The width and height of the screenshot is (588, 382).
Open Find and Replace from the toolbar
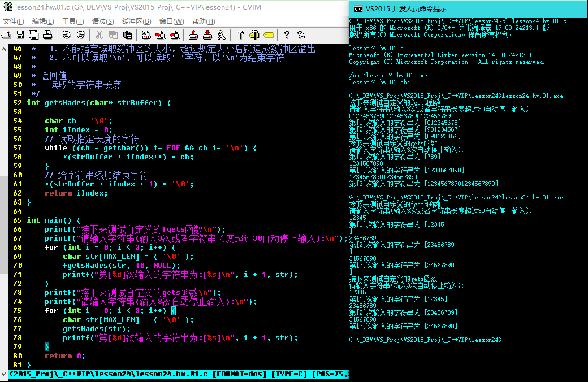pos(146,35)
